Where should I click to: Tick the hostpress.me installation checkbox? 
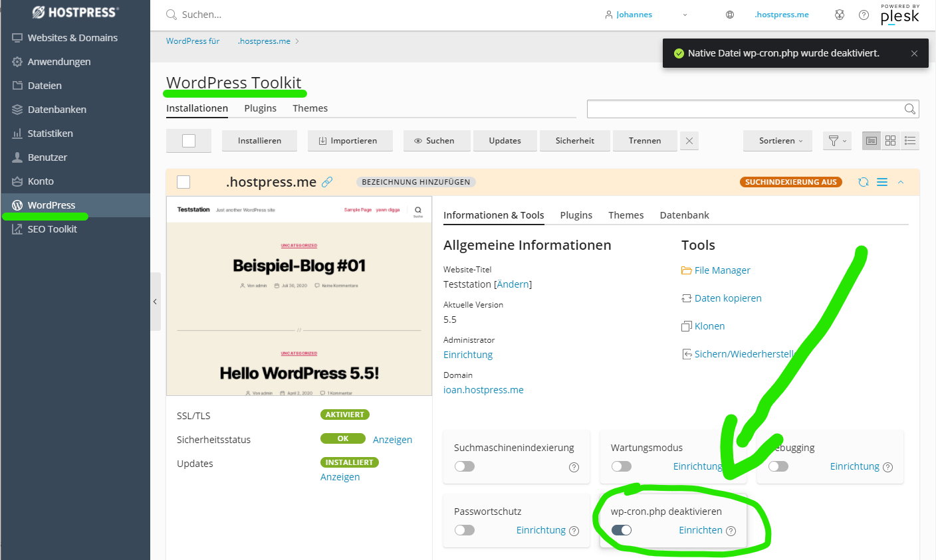click(183, 182)
